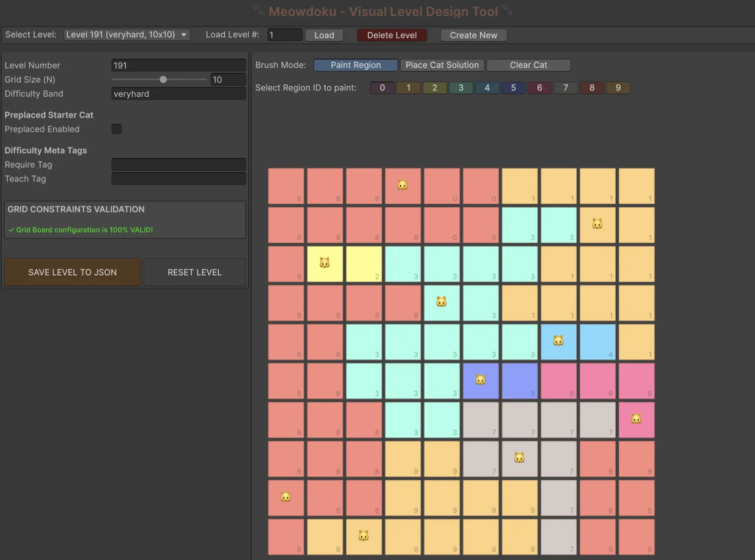The width and height of the screenshot is (755, 560).
Task: Click the Teach Tag input field
Action: (179, 179)
